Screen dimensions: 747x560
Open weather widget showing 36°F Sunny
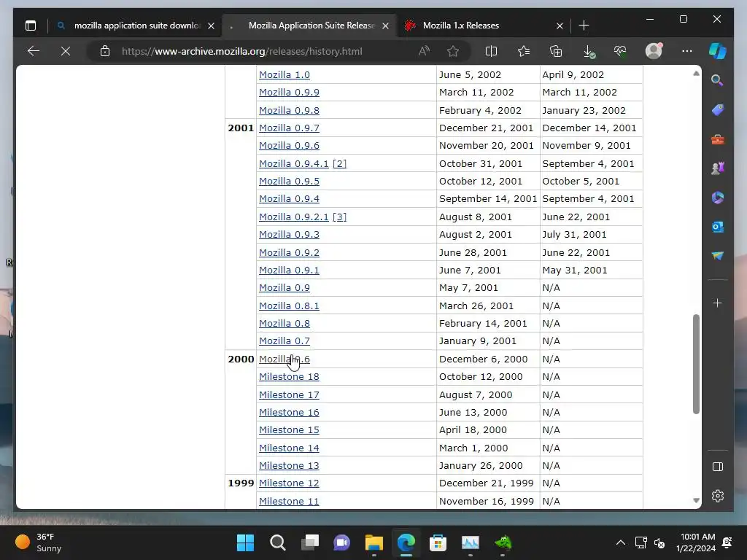38,542
